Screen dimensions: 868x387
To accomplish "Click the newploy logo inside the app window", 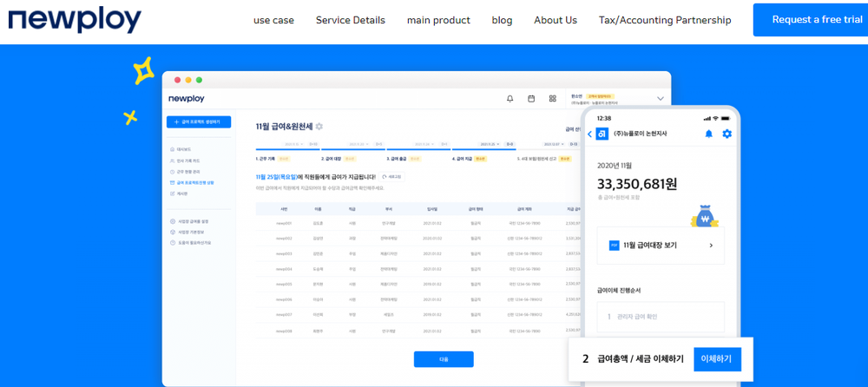I will click(x=187, y=99).
